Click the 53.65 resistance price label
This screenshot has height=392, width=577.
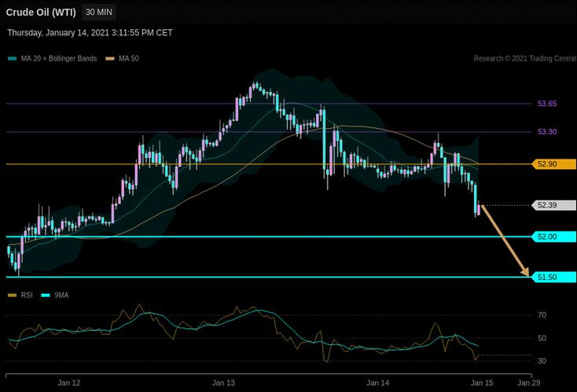(x=547, y=104)
